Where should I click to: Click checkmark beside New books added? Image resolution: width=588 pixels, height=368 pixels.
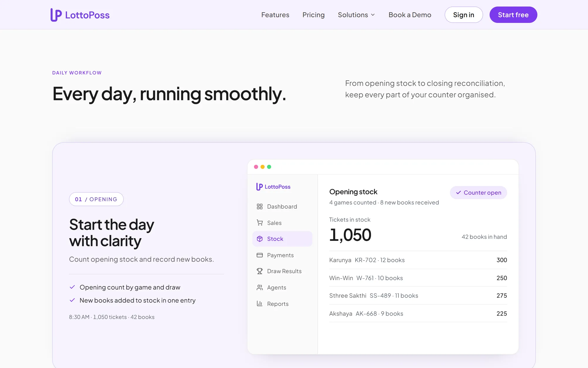[72, 300]
